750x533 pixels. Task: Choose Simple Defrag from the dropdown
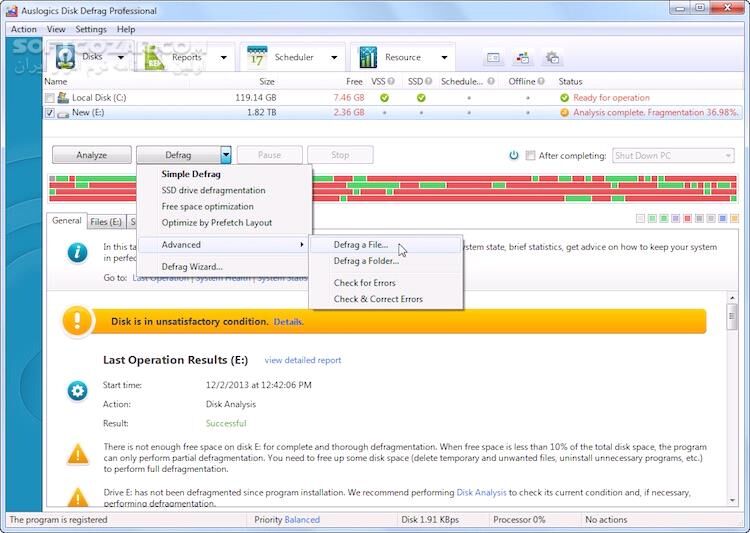click(x=224, y=174)
